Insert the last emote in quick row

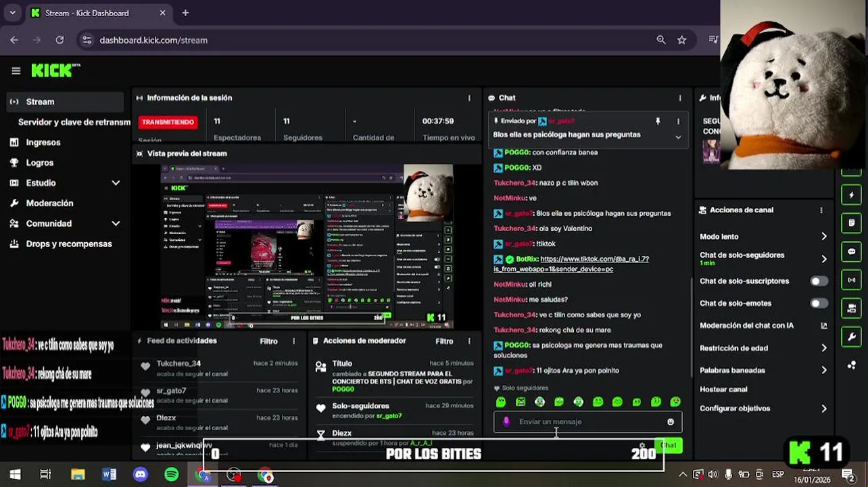pyautogui.click(x=675, y=402)
